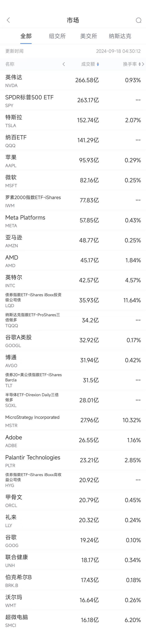
Task: Open the search magnifier icon
Action: 138,20
